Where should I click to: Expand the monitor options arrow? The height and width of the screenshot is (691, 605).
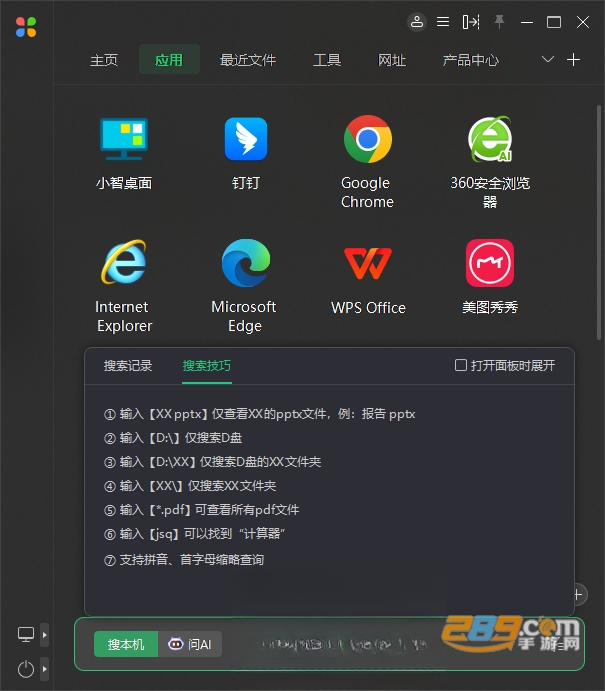coord(45,635)
